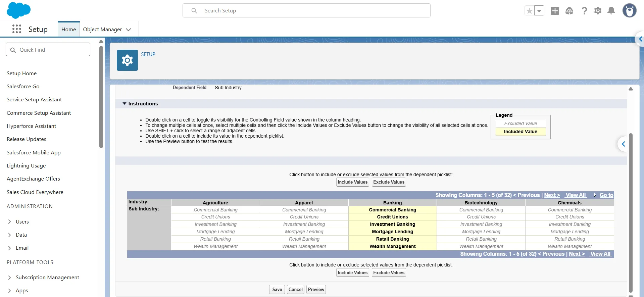Image resolution: width=644 pixels, height=297 pixels.
Task: Expand the Email tree node
Action: (9, 248)
